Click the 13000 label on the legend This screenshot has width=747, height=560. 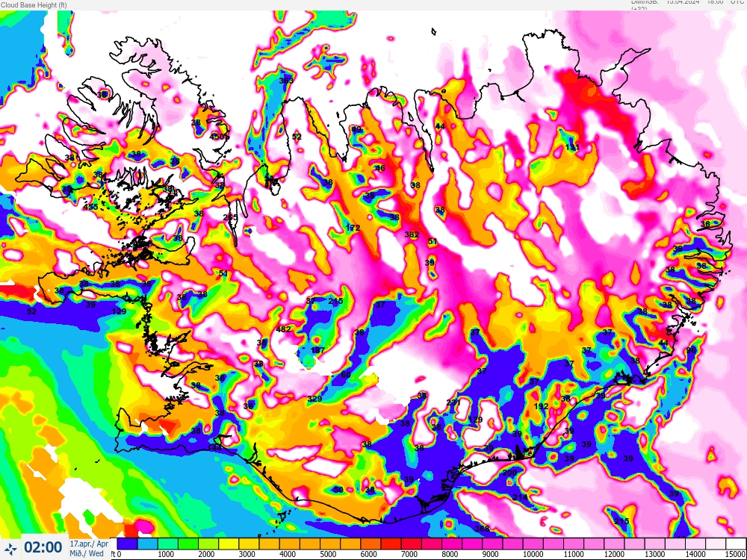pyautogui.click(x=654, y=554)
